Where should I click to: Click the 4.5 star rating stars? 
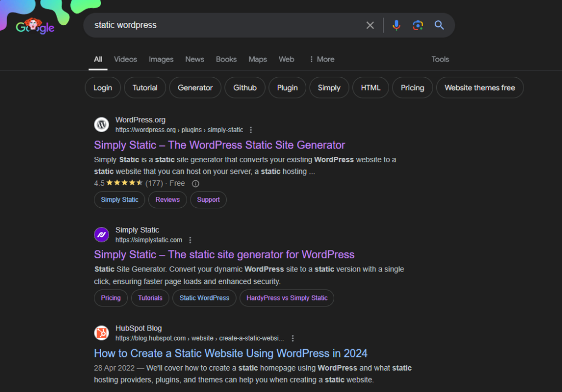click(125, 183)
